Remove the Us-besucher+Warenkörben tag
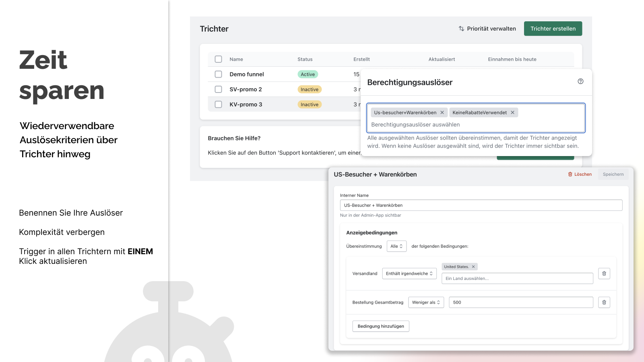This screenshot has height=362, width=644. pos(442,113)
